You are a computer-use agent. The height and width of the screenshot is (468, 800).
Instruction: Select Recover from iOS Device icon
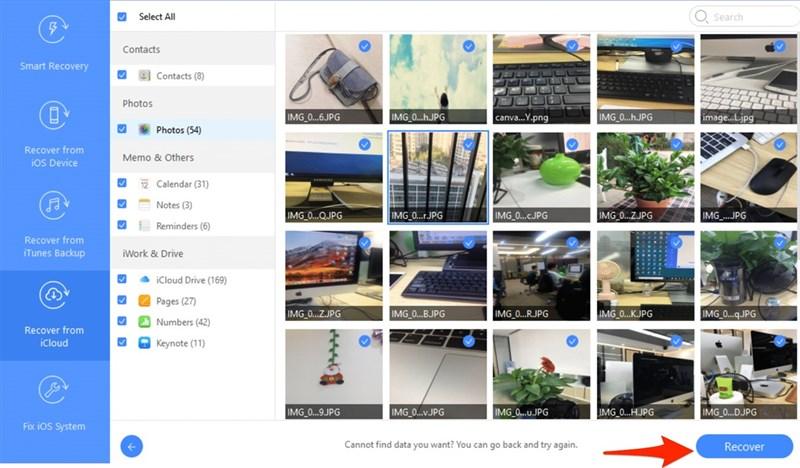pyautogui.click(x=54, y=115)
